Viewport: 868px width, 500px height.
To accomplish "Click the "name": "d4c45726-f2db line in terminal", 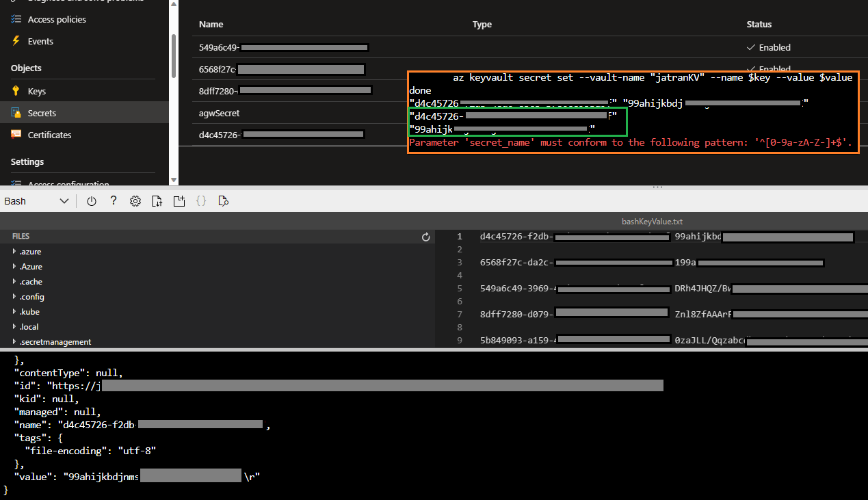I will point(143,425).
